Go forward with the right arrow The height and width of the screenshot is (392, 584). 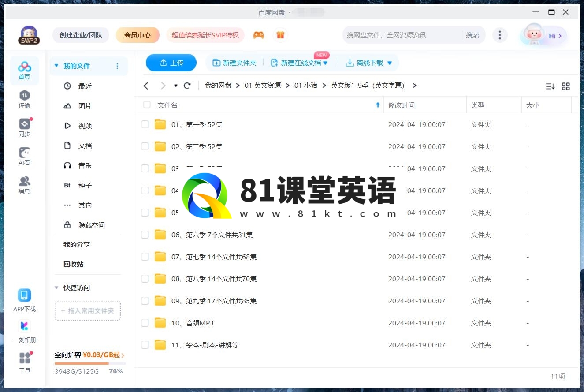click(x=163, y=86)
